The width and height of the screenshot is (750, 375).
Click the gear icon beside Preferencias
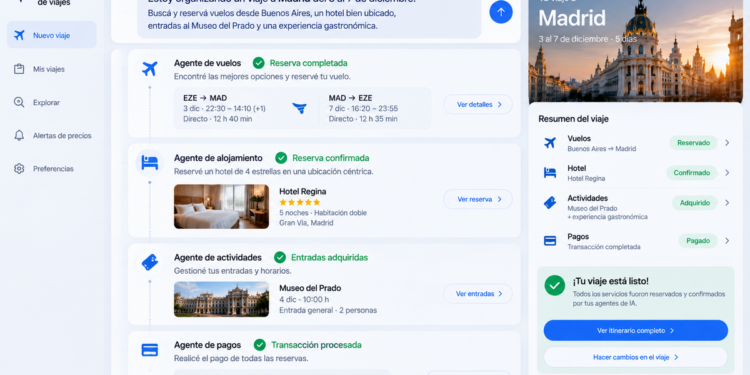click(x=19, y=169)
